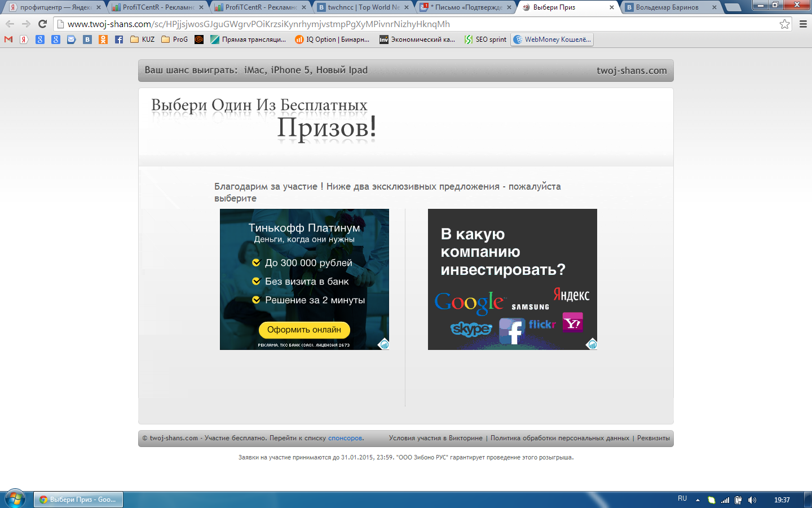
Task: Select the Выбери Приз Chrome taskbar button
Action: (78, 500)
